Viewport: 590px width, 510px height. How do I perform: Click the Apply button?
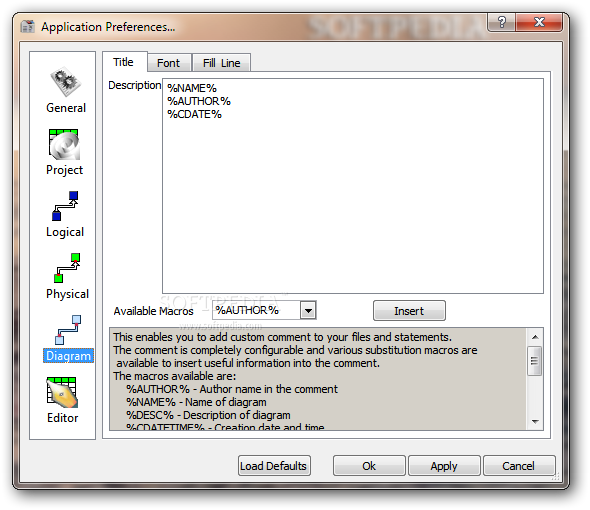point(444,466)
